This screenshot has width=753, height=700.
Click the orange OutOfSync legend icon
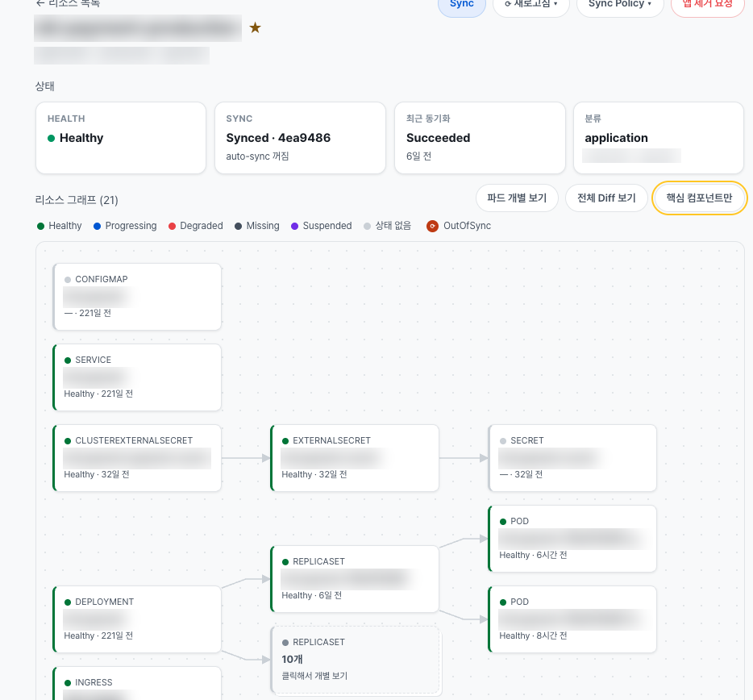tap(432, 227)
